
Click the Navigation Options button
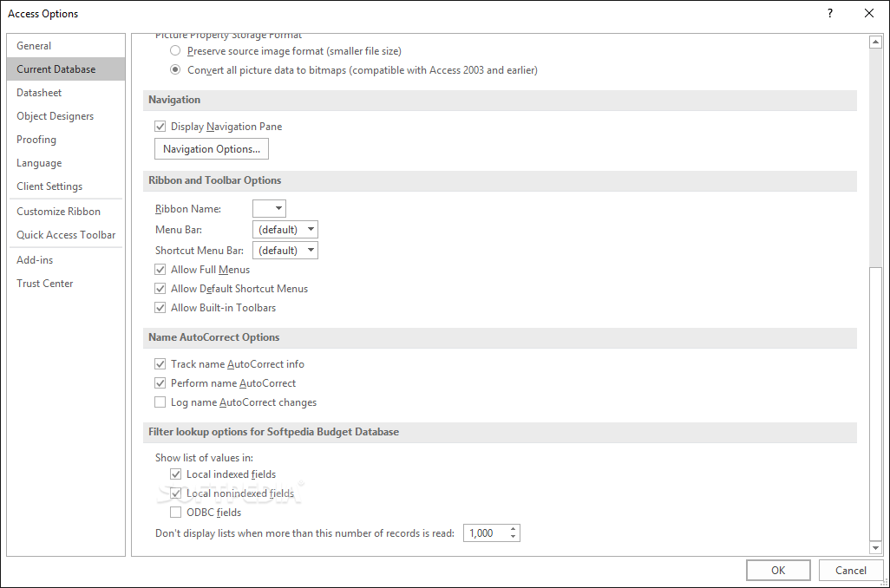[x=211, y=149]
